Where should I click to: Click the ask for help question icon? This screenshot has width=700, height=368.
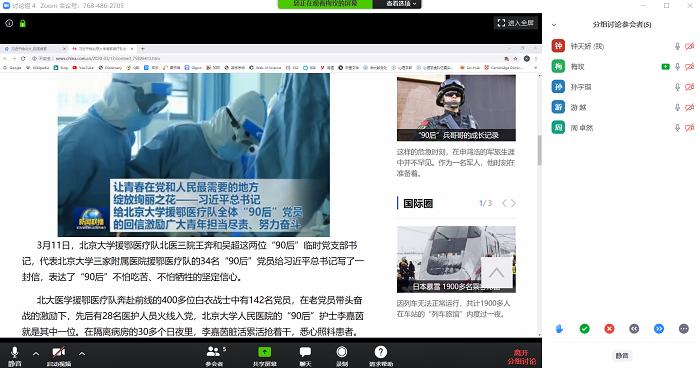[381, 352]
